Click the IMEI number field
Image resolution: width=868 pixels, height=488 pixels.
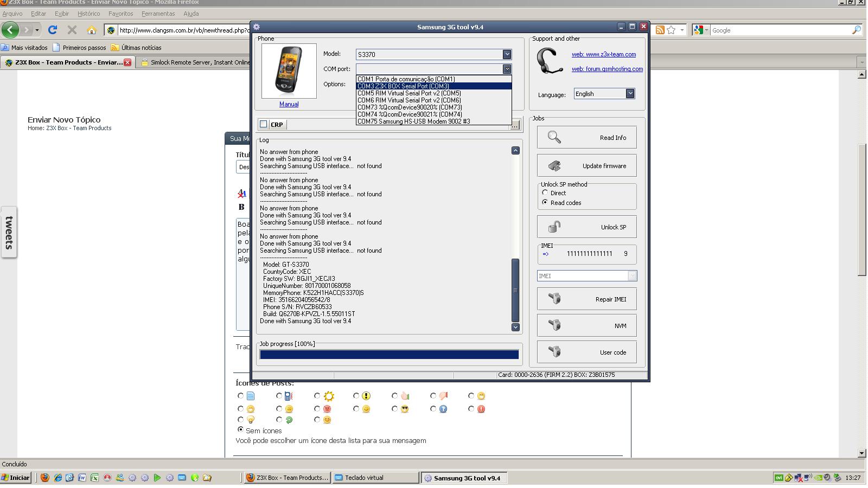(x=589, y=254)
